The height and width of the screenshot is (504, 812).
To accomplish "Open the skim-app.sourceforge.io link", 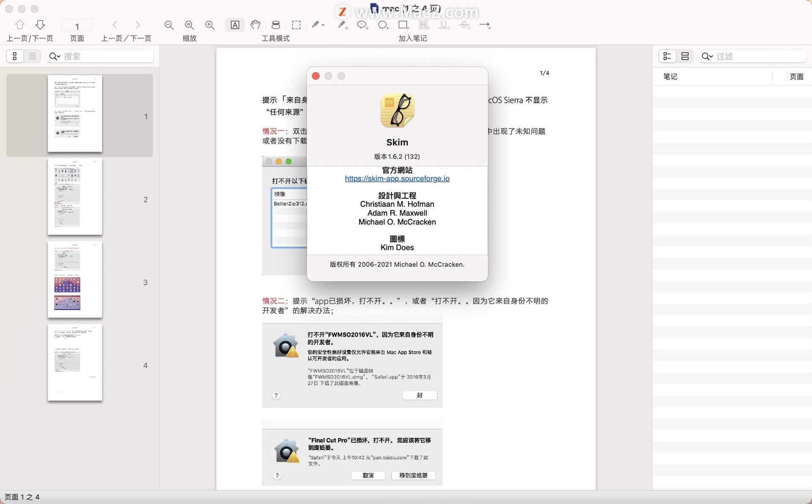I will (x=397, y=178).
